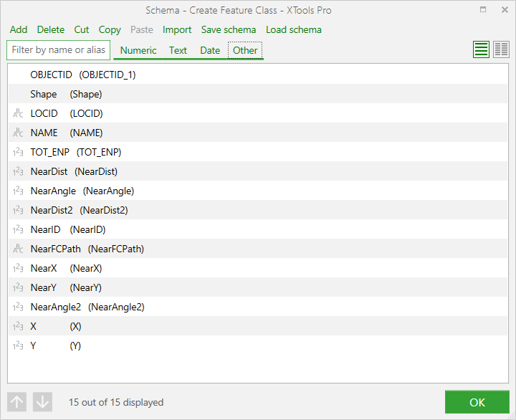Delete the selected field
516x420 pixels.
(x=51, y=29)
